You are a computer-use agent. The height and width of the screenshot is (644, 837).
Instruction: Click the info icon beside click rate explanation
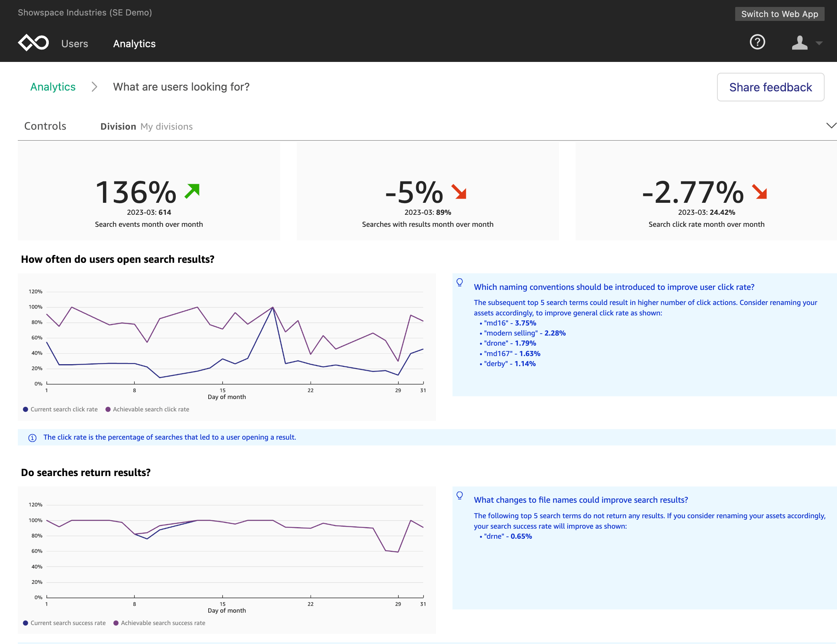tap(32, 438)
